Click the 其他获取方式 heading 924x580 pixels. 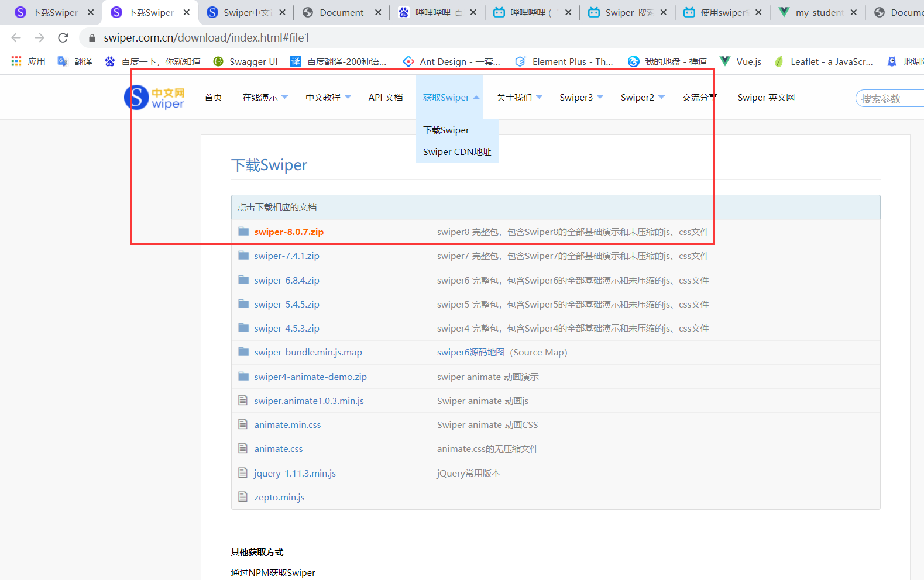(x=257, y=552)
